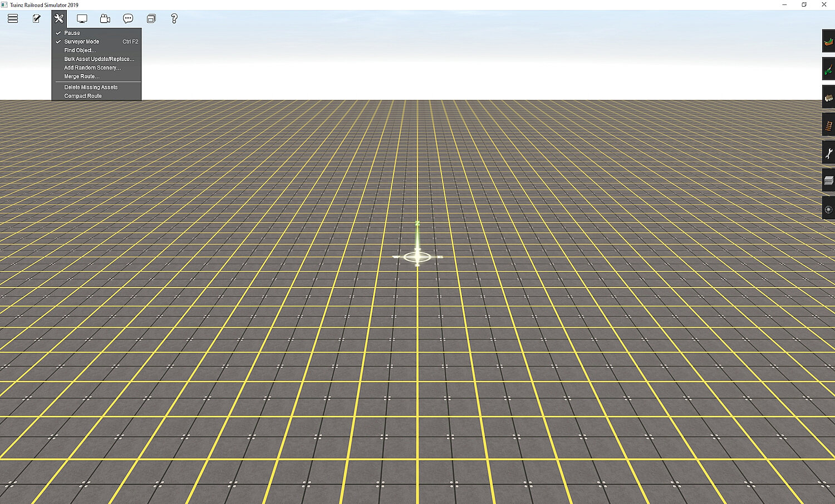
Task: Open the Layers stack tab
Action: tap(828, 181)
